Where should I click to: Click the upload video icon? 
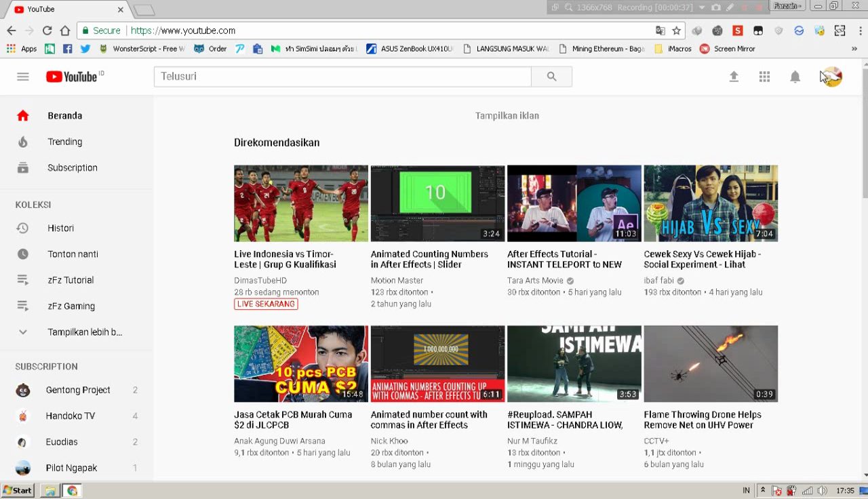tap(734, 77)
